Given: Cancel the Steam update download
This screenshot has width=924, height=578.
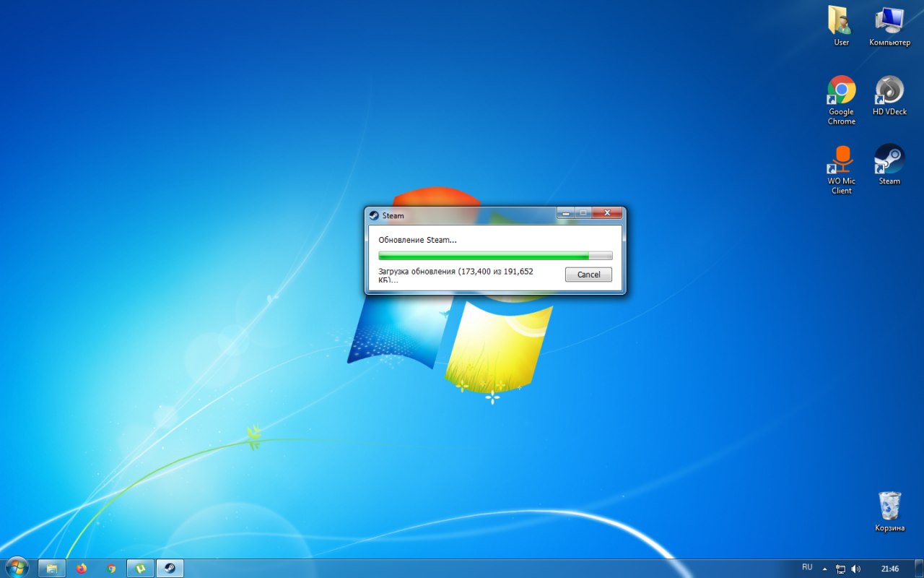Looking at the screenshot, I should 588,275.
